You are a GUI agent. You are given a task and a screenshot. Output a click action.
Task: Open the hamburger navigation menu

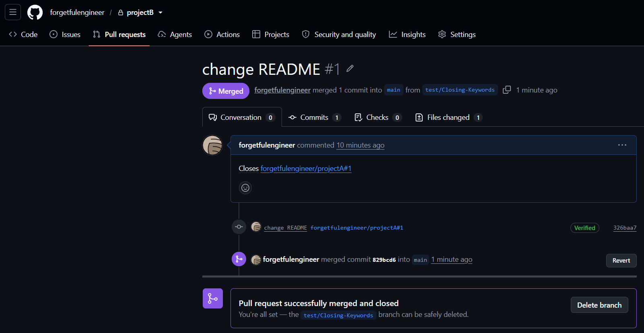coord(13,12)
